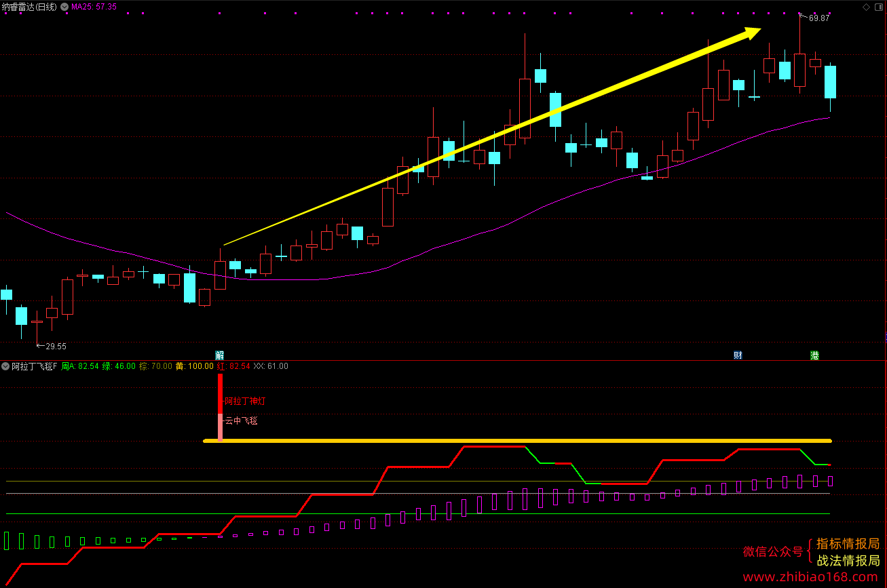Toggle the side panel icon at top right
The height and width of the screenshot is (588, 887).
click(879, 7)
